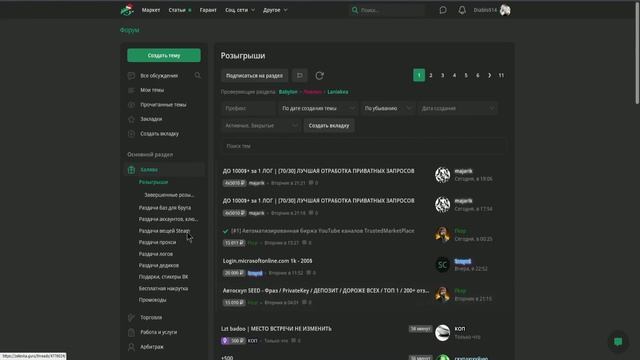The width and height of the screenshot is (640, 360).
Task: Click the Закладки star icon
Action: point(131,119)
